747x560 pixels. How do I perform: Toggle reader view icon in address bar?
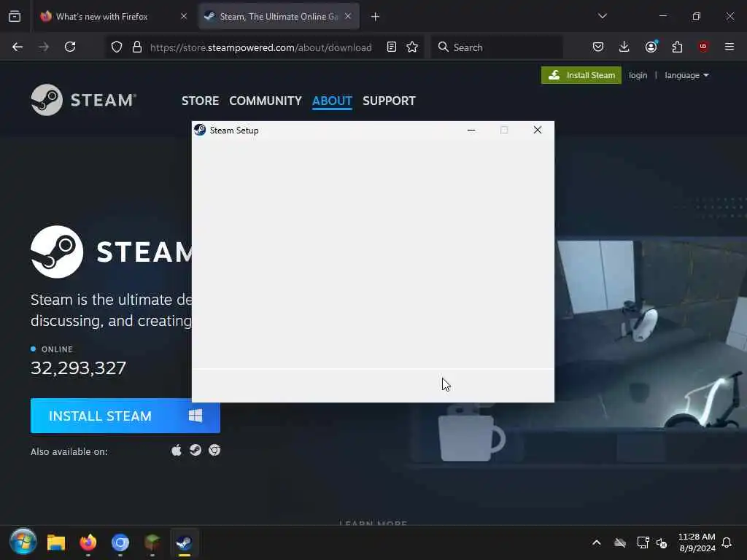pyautogui.click(x=392, y=47)
